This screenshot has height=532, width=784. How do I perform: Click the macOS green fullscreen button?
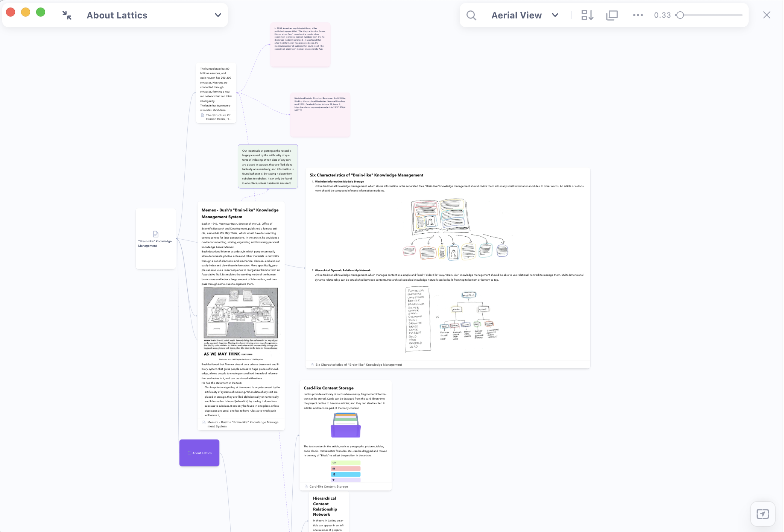[x=41, y=12]
